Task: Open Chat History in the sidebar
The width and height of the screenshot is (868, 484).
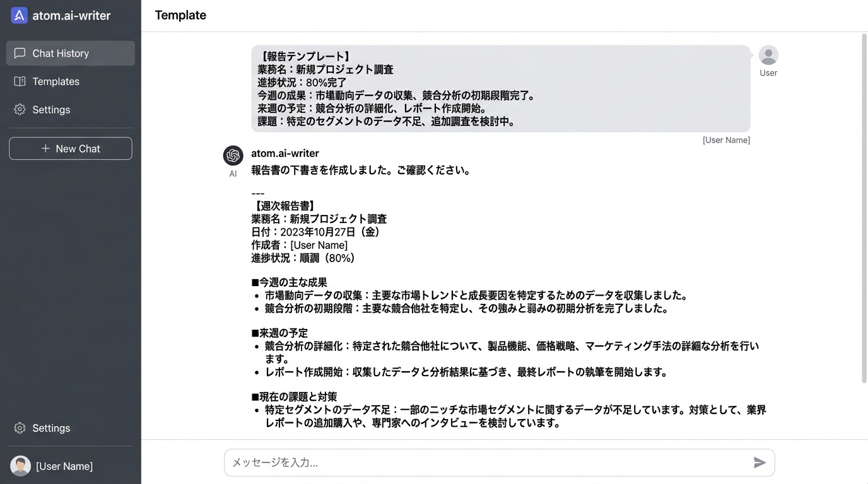Action: (61, 54)
